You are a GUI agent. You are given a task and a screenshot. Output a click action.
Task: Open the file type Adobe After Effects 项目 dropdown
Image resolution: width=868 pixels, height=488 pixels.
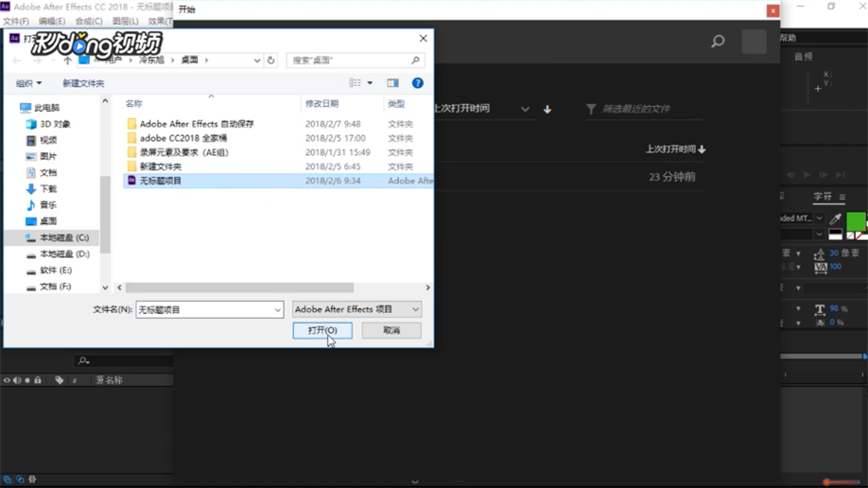click(356, 309)
